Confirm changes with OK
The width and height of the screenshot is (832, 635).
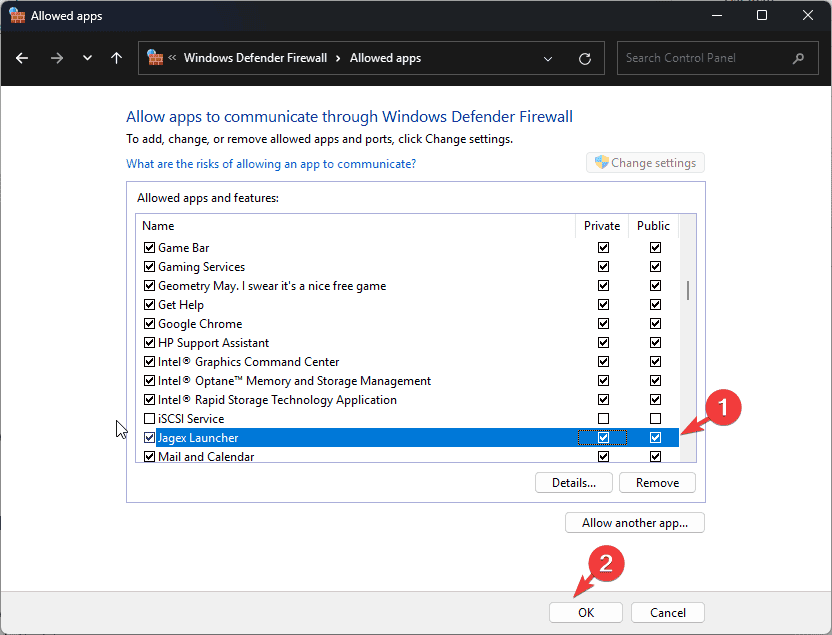click(x=586, y=613)
